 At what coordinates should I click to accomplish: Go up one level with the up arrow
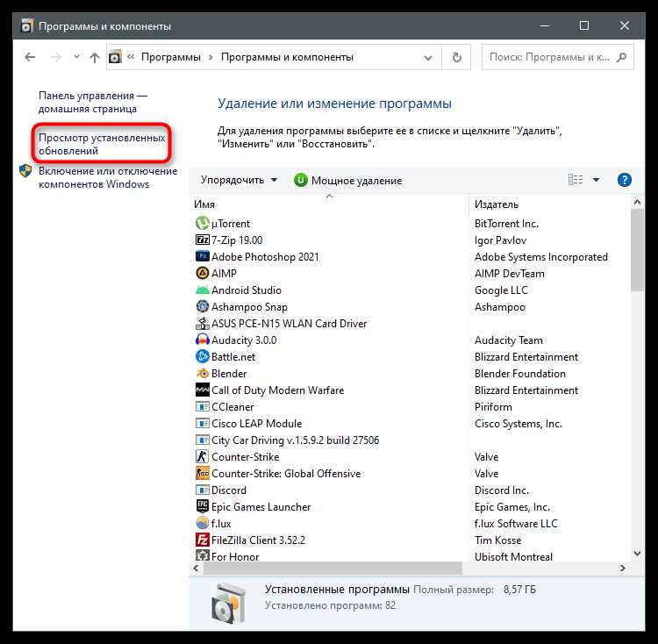click(95, 57)
